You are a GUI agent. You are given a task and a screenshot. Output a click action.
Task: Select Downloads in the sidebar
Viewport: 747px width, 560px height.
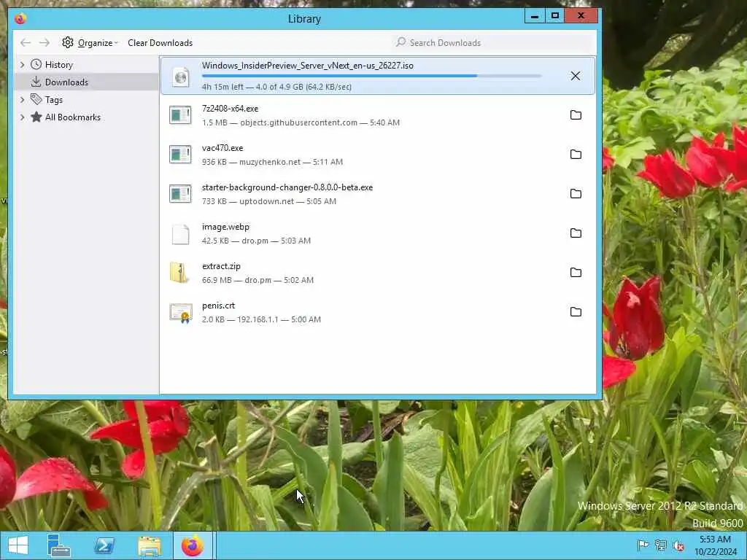[87, 82]
